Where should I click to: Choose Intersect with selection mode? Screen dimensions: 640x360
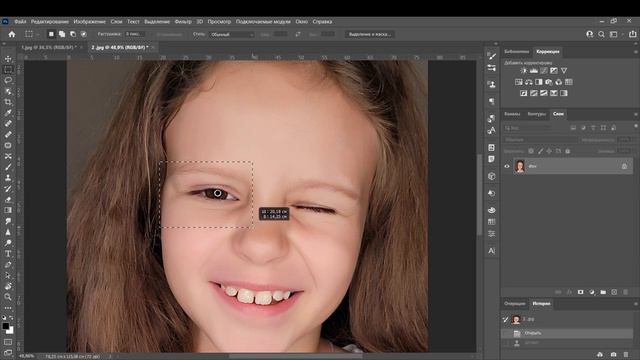(83, 34)
